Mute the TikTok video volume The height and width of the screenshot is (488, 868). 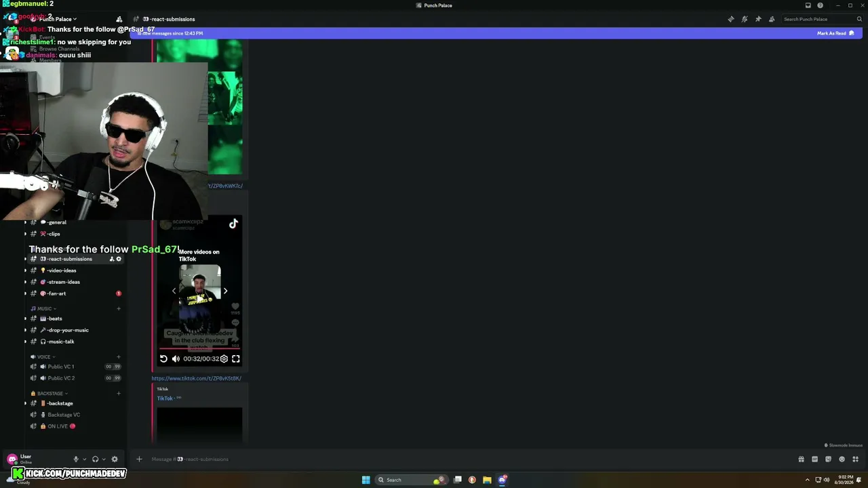pos(176,359)
